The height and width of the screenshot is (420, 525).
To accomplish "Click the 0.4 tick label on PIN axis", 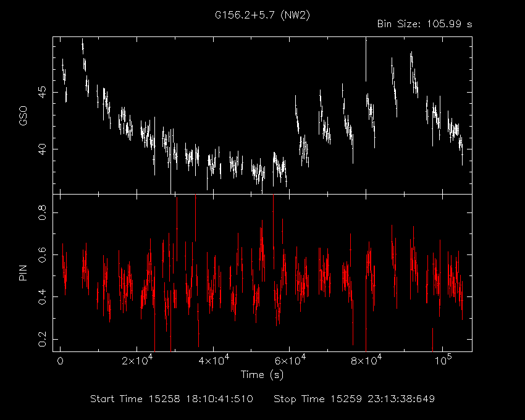I will tap(42, 296).
